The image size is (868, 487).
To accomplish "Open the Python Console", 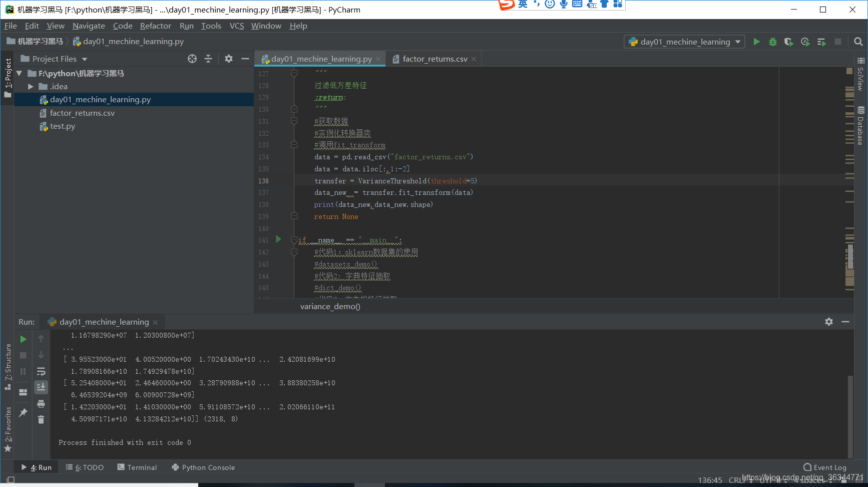I will [x=203, y=467].
